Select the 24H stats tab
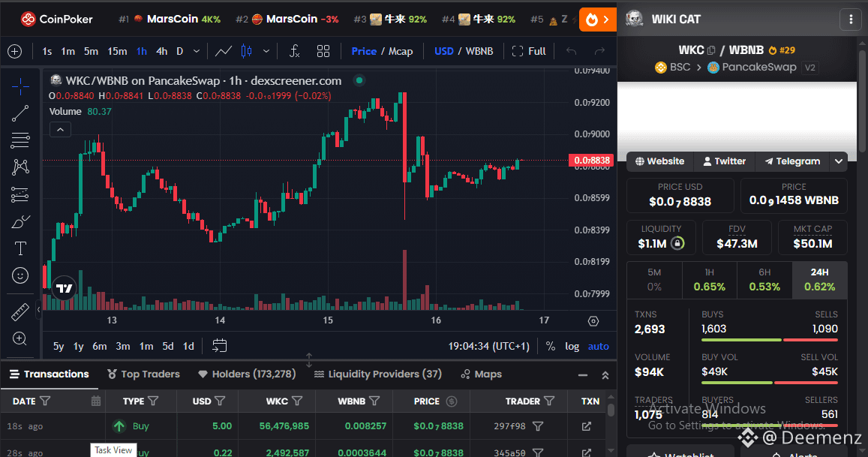Image resolution: width=868 pixels, height=457 pixels. (x=820, y=280)
